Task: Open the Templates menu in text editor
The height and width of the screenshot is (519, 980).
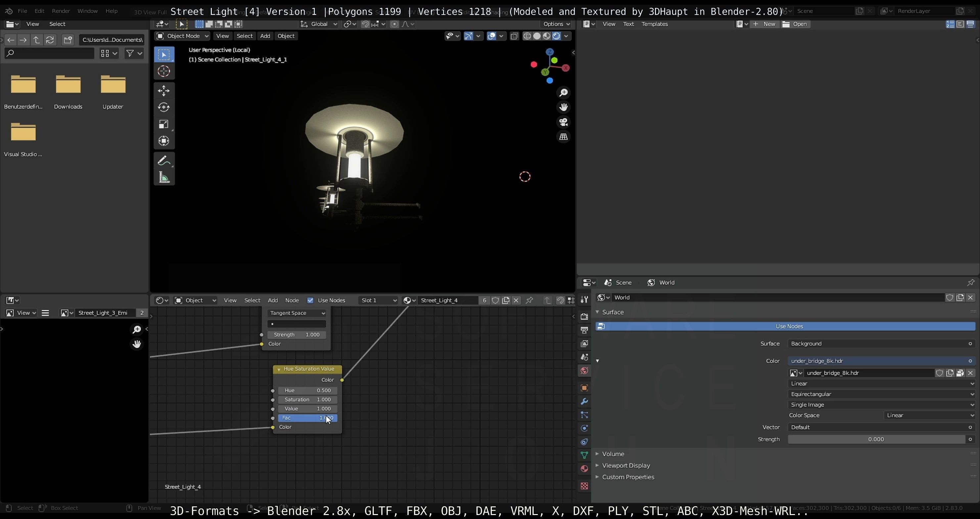Action: tap(654, 24)
